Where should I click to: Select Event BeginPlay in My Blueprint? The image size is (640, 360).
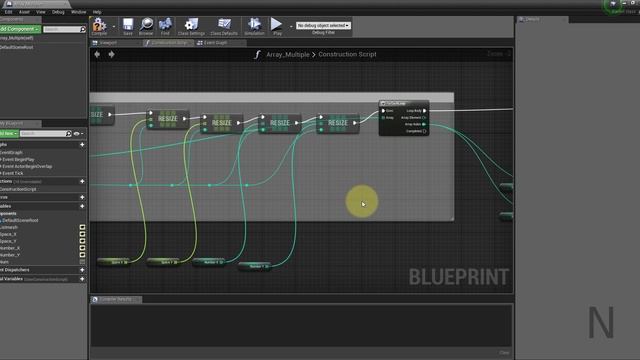point(18,160)
